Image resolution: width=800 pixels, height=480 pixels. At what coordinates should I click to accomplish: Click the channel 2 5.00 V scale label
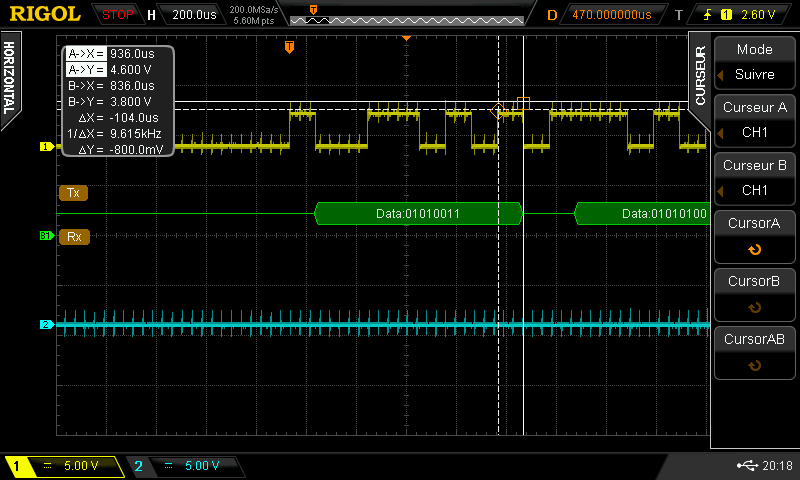click(202, 466)
